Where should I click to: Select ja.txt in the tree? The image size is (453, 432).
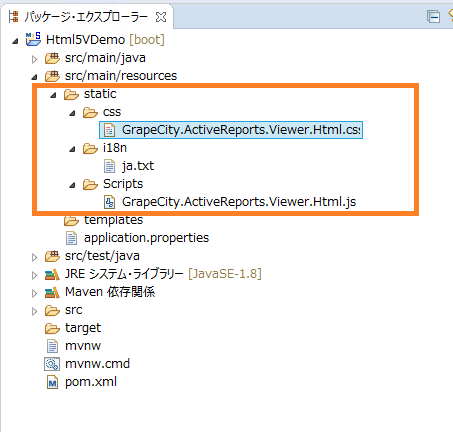[138, 166]
